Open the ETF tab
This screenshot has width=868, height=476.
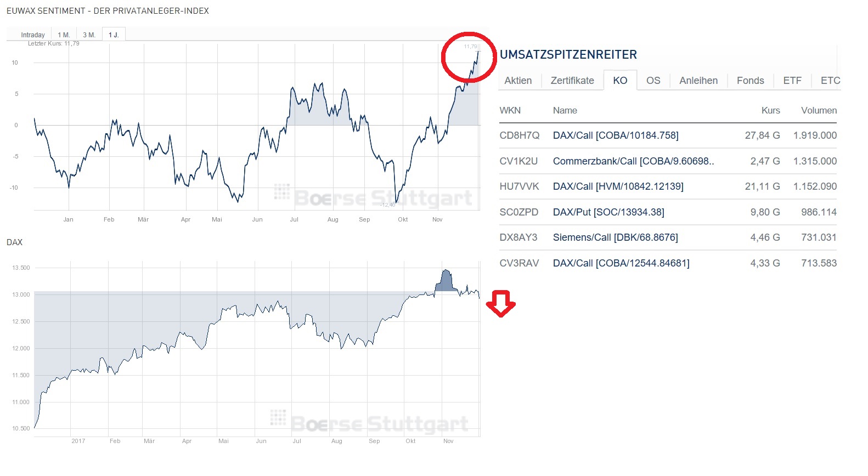(x=792, y=81)
